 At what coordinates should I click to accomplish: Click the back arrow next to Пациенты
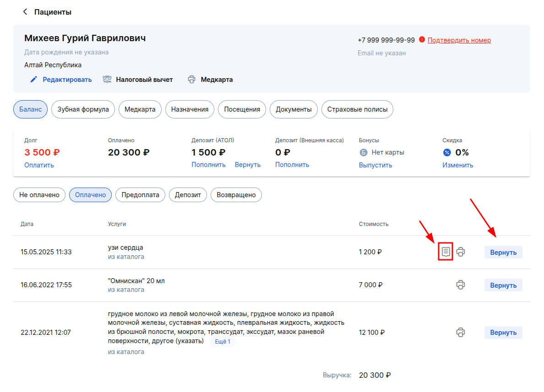pos(25,12)
